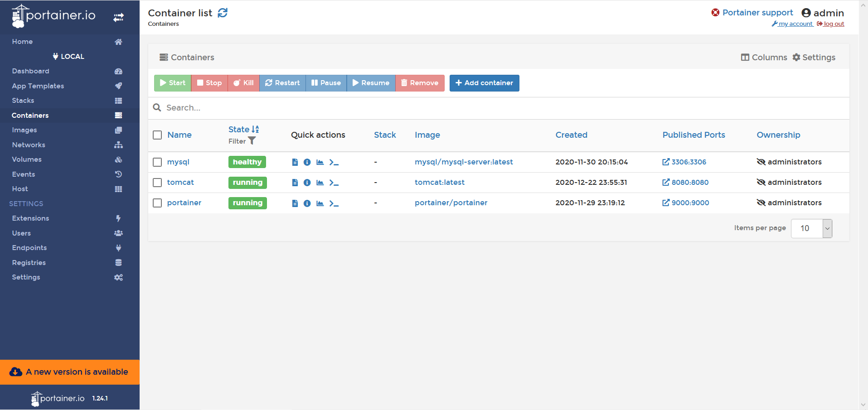Open Settings in the sidebar
The image size is (868, 410).
[x=26, y=277]
